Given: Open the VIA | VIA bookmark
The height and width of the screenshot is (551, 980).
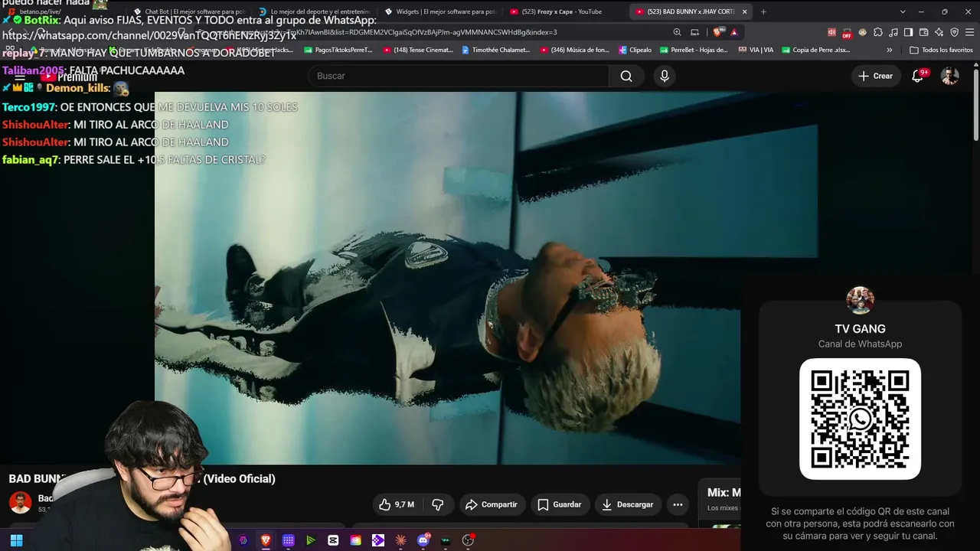Looking at the screenshot, I should (756, 50).
